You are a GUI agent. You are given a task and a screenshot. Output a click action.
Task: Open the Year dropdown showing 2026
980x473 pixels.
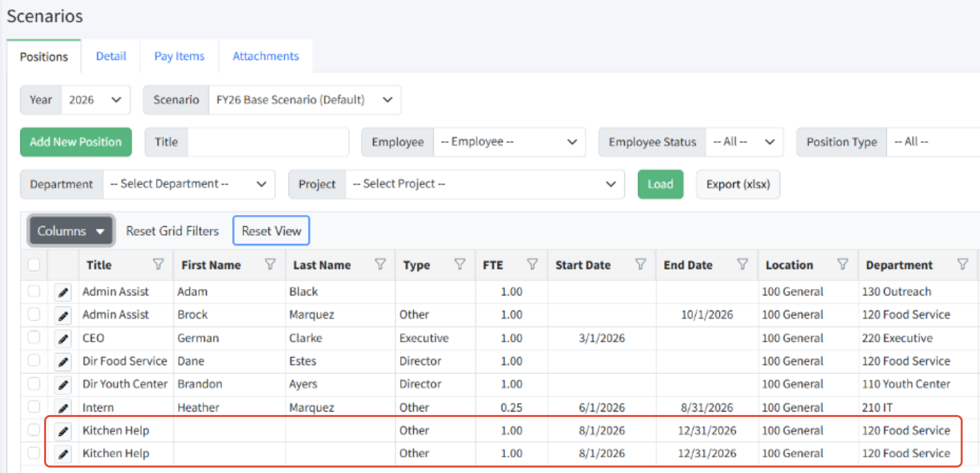tap(96, 100)
